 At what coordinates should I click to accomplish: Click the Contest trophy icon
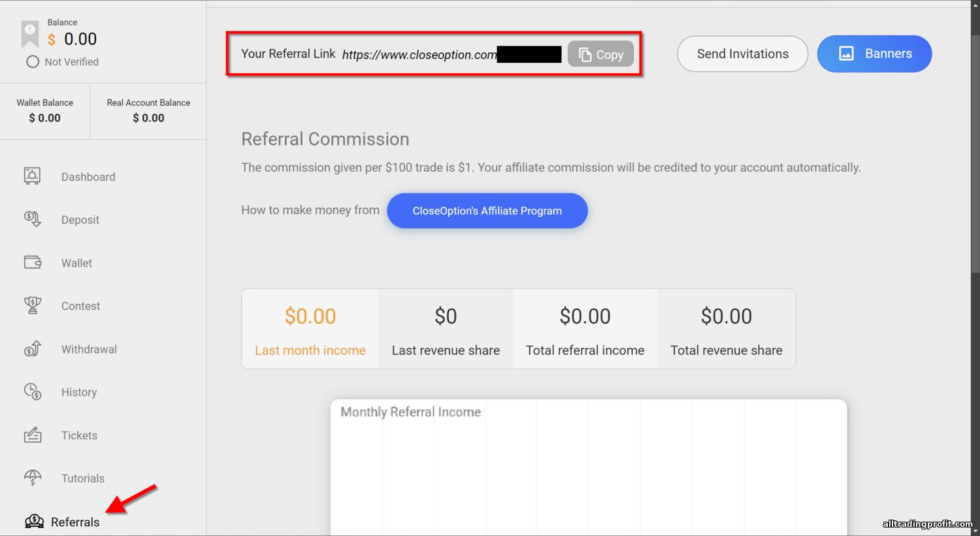(x=32, y=305)
